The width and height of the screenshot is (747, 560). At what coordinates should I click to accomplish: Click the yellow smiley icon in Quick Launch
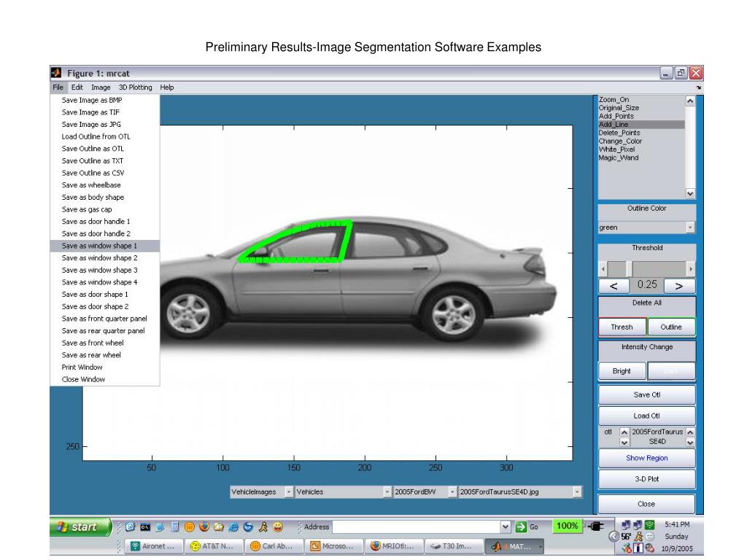(278, 526)
